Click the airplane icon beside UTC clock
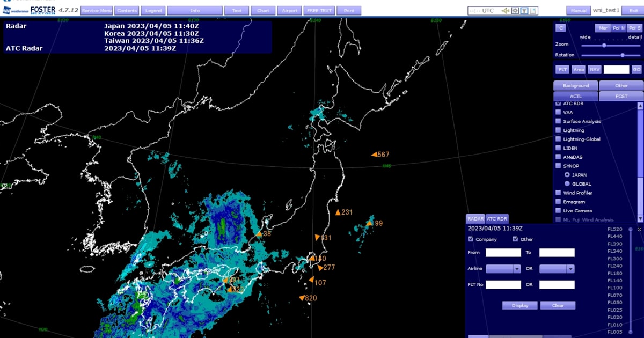The width and height of the screenshot is (644, 338). coord(506,11)
